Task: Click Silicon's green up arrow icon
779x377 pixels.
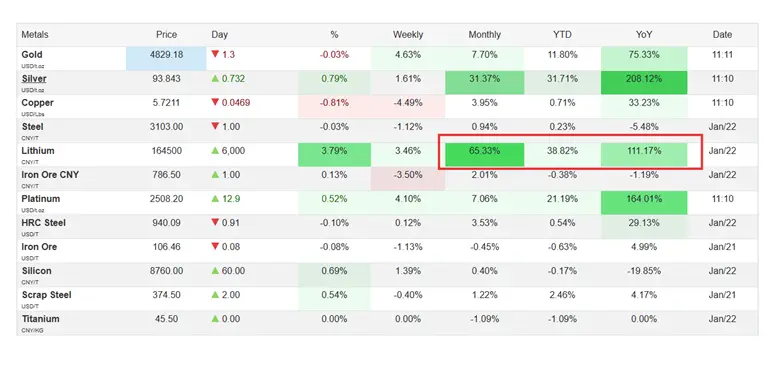Action: click(x=215, y=271)
